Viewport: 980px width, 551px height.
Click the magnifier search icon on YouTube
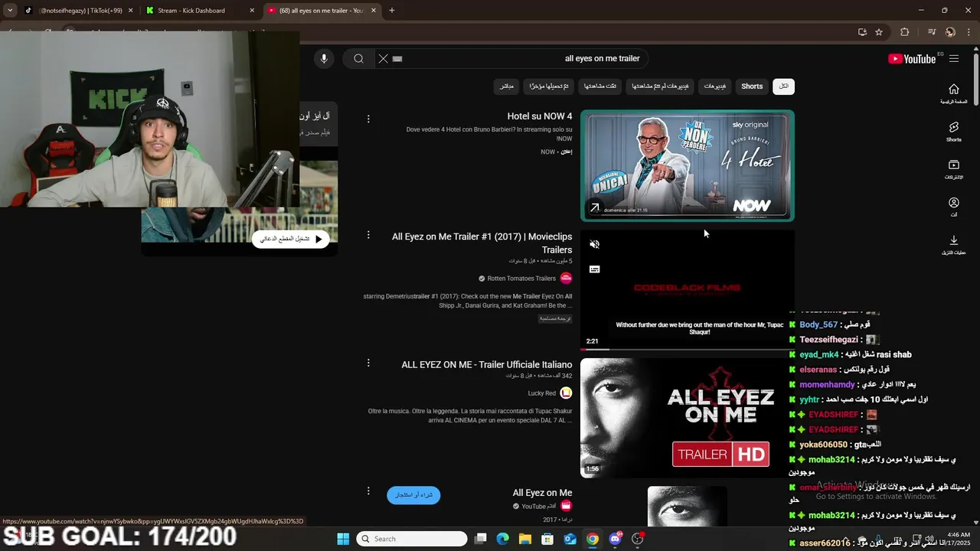click(x=358, y=59)
